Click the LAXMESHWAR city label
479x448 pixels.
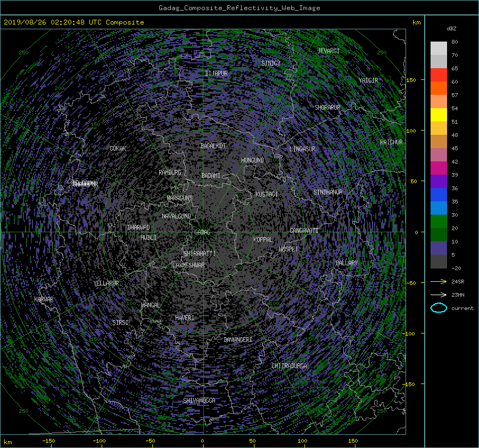pyautogui.click(x=188, y=265)
